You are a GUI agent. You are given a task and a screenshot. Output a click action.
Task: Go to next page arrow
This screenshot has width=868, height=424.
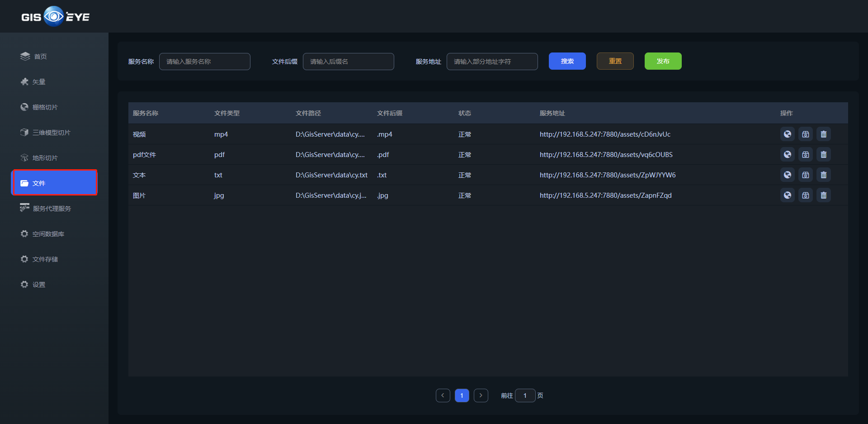click(481, 395)
